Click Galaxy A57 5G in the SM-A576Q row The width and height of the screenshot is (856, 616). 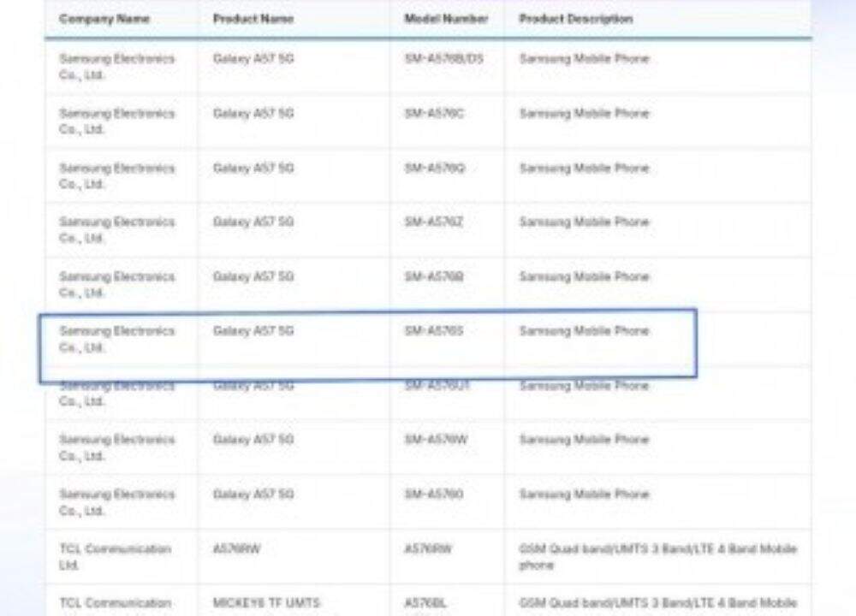coord(253,168)
